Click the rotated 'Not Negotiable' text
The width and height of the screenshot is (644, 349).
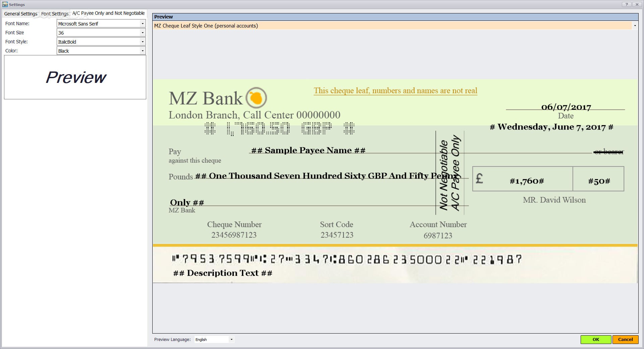[x=444, y=175]
